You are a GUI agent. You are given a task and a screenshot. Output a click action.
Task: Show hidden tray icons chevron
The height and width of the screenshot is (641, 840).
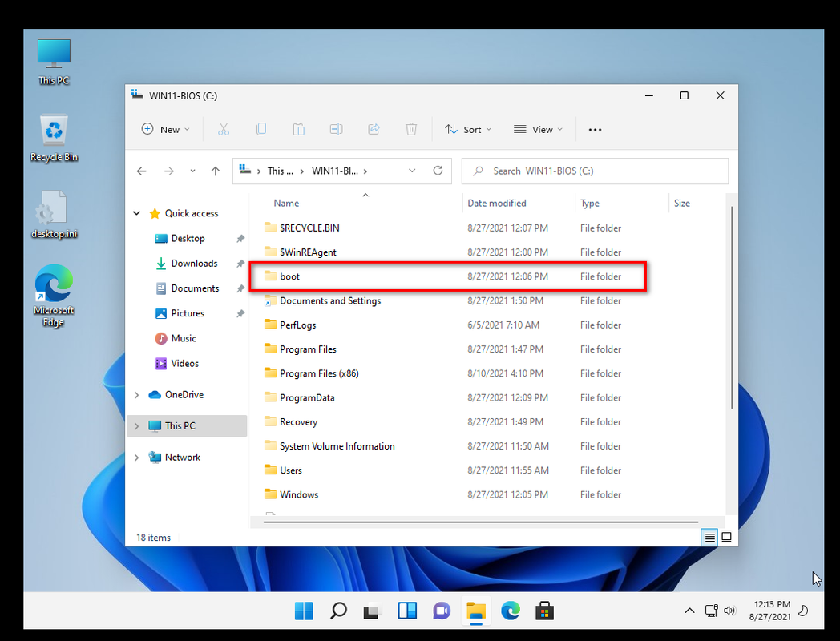[x=689, y=611]
